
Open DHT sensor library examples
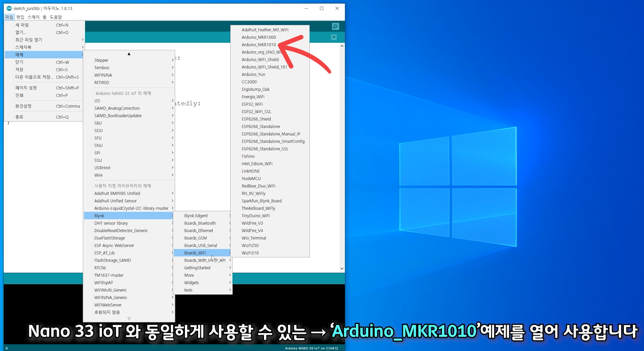pos(129,223)
